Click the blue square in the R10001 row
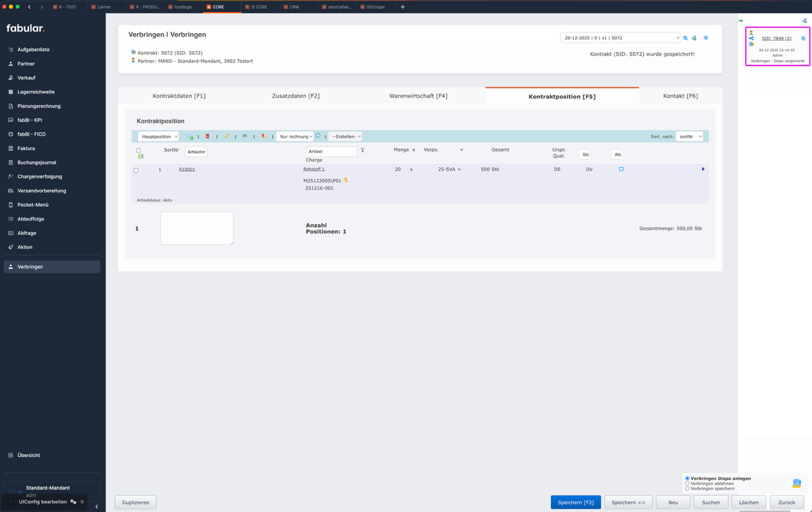Image resolution: width=812 pixels, height=512 pixels. tap(621, 170)
